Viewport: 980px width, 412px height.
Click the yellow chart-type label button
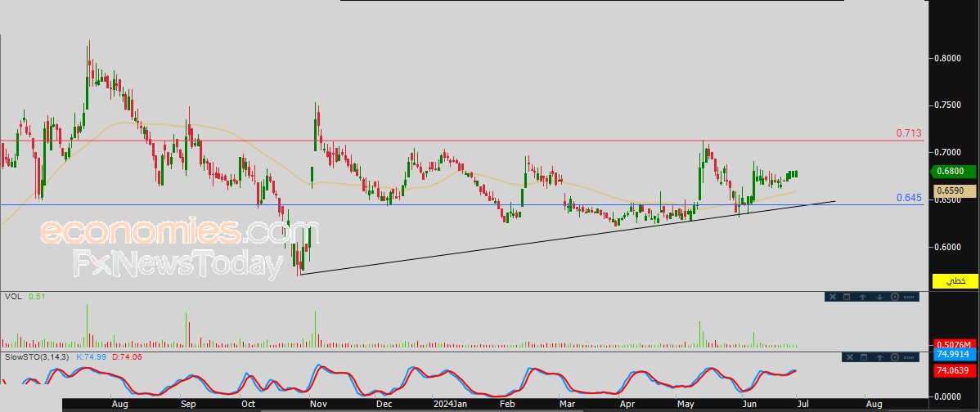point(955,281)
